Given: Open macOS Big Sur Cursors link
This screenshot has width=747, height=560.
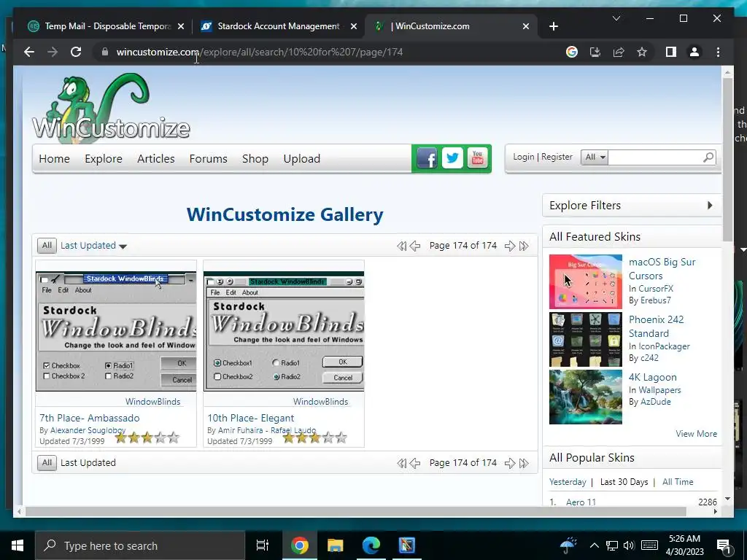Looking at the screenshot, I should coord(662,268).
